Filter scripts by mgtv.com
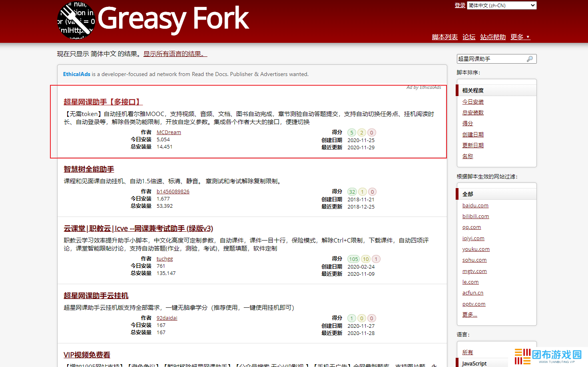The width and height of the screenshot is (588, 367). point(474,271)
